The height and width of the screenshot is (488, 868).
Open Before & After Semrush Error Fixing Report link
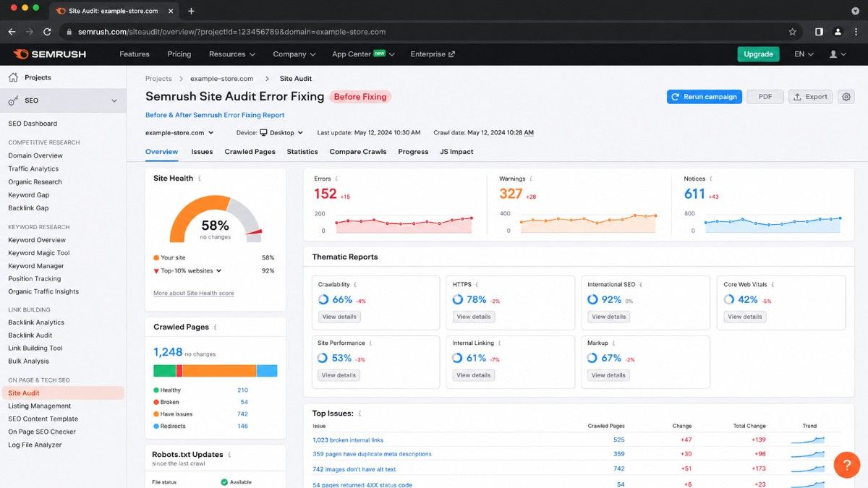pyautogui.click(x=215, y=115)
